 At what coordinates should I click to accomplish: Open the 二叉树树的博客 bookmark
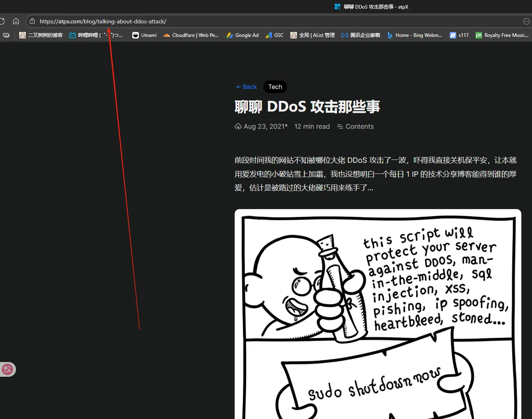(41, 35)
